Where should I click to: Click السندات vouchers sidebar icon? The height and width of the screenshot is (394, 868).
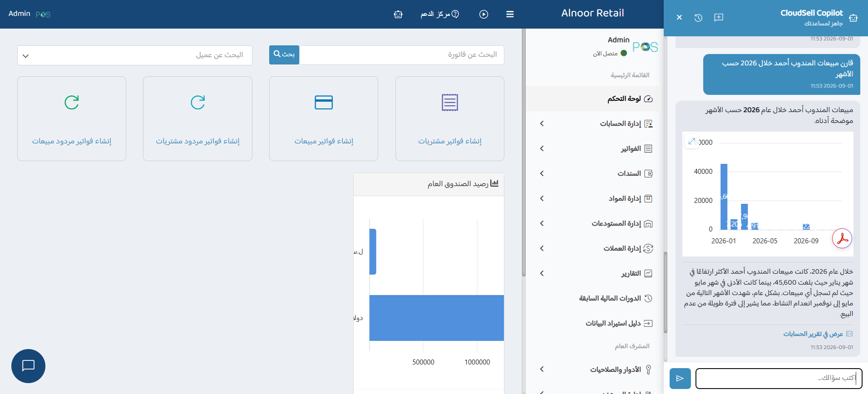click(x=648, y=173)
